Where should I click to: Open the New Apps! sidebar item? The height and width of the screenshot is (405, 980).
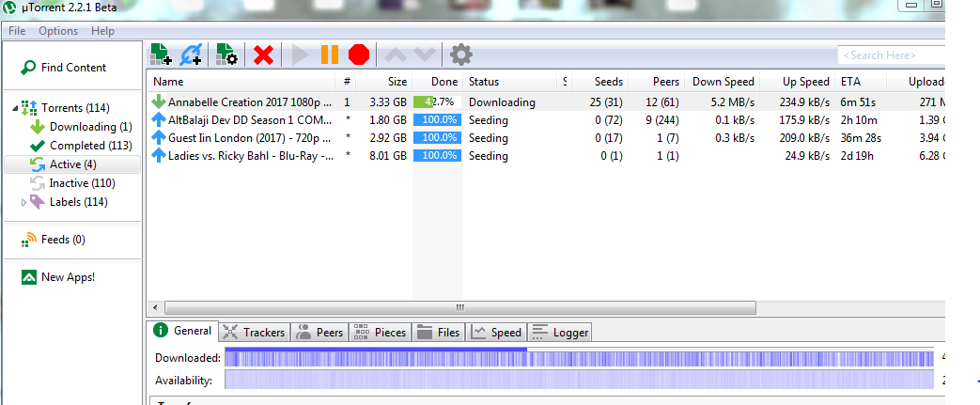pyautogui.click(x=67, y=277)
